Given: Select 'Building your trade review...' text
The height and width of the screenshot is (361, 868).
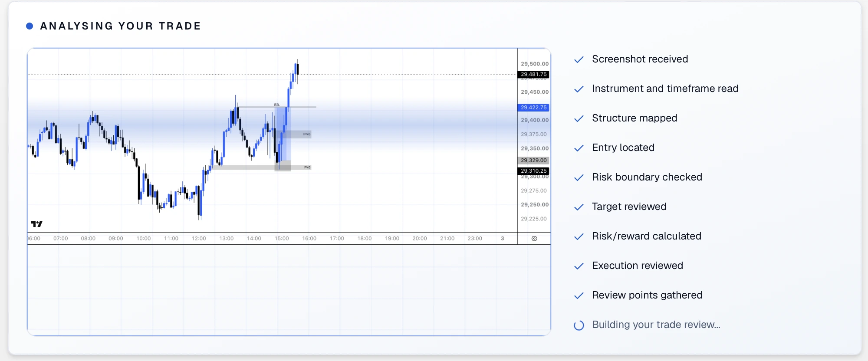Looking at the screenshot, I should tap(656, 325).
